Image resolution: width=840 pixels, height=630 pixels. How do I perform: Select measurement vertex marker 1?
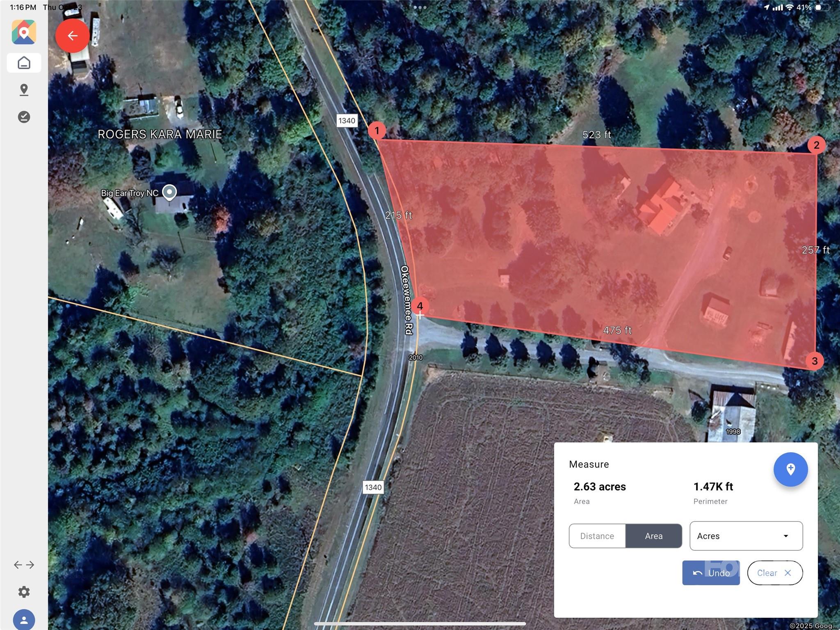[x=377, y=131]
